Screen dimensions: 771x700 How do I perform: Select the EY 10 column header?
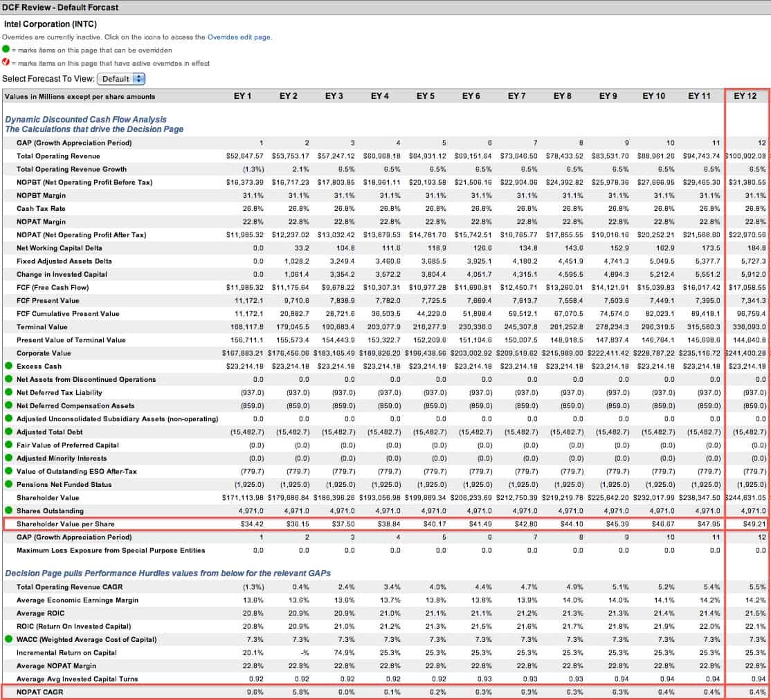coord(653,96)
